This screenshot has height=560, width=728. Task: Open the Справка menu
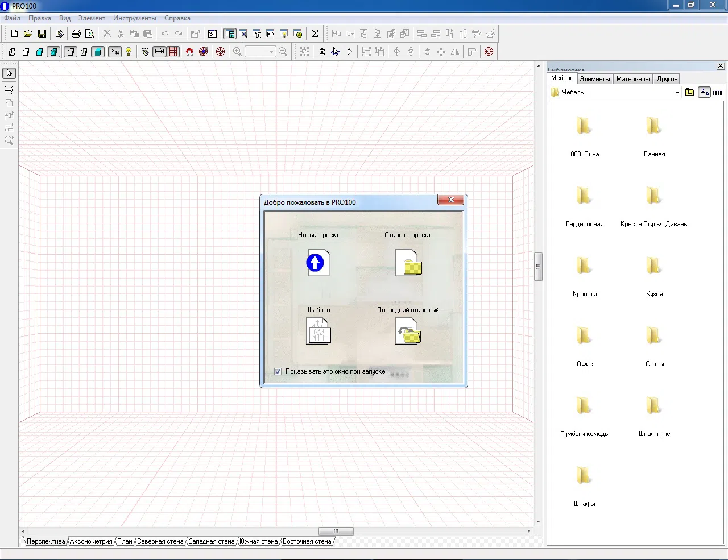[x=177, y=18]
